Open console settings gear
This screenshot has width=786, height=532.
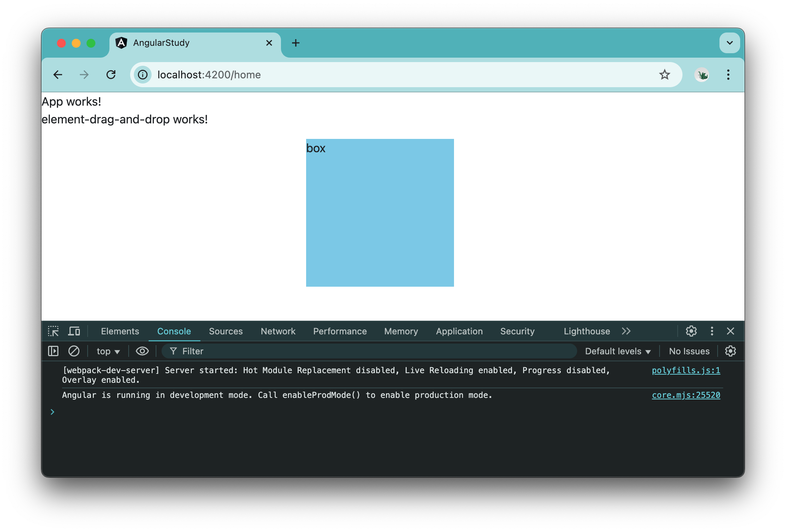731,351
